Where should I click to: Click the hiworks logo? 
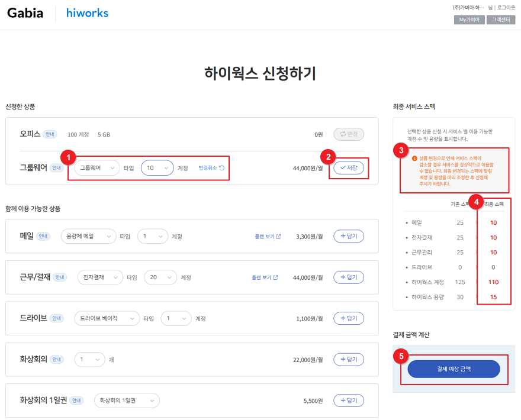pyautogui.click(x=87, y=13)
